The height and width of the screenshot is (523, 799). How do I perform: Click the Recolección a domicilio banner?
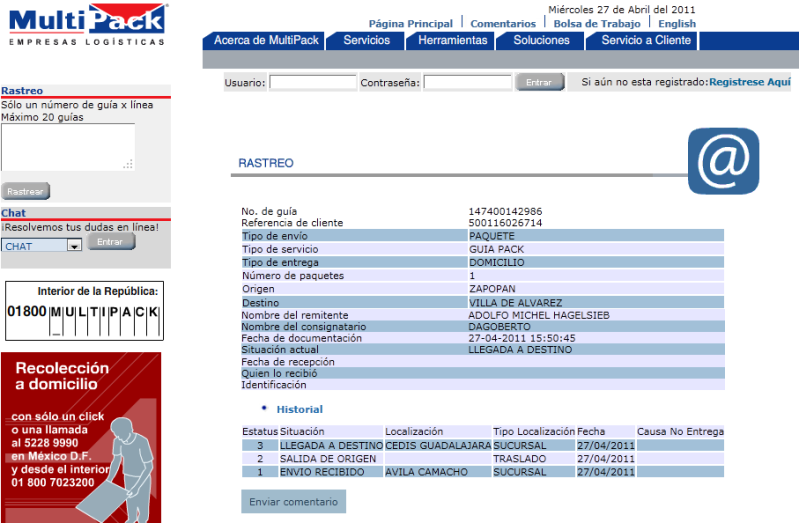pos(81,437)
